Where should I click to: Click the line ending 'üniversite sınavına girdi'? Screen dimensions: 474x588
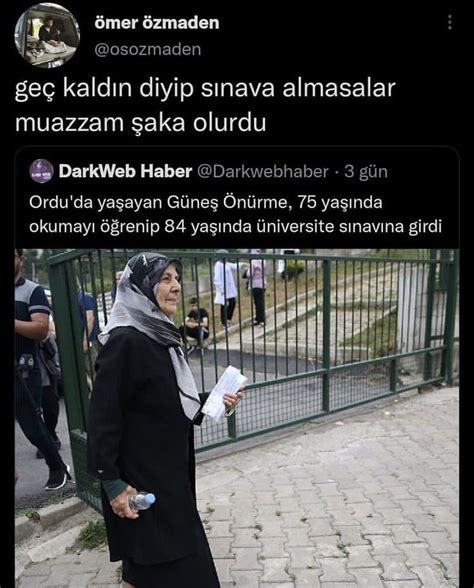click(236, 227)
